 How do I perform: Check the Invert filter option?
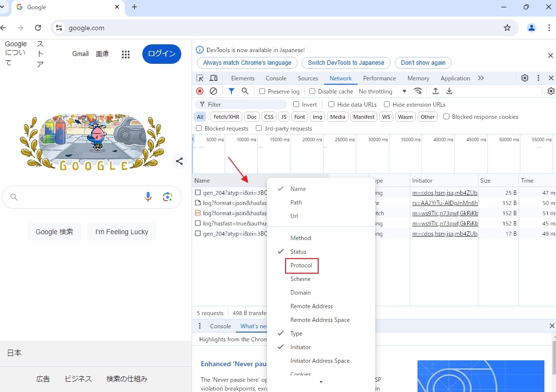tap(296, 104)
